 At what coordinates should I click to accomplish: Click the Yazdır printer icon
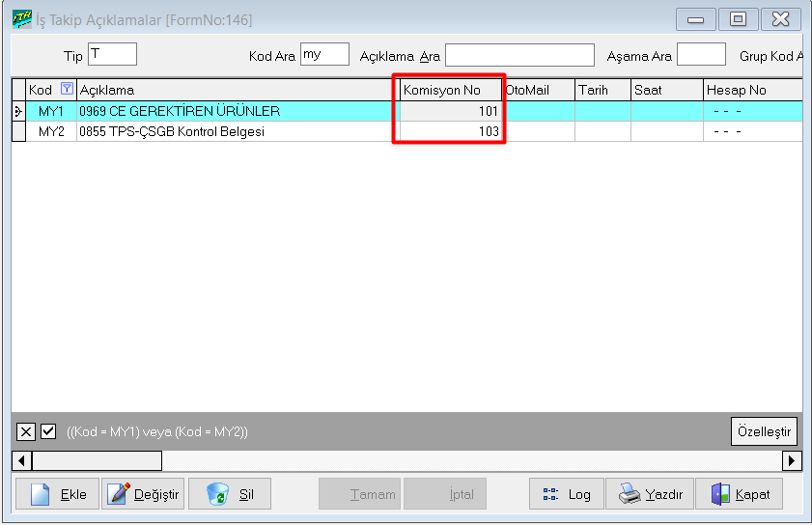point(630,494)
